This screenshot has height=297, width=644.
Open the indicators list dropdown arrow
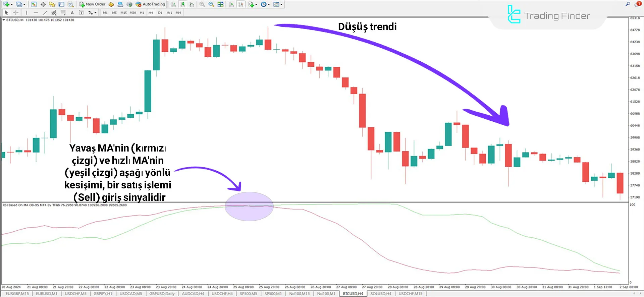point(256,4)
